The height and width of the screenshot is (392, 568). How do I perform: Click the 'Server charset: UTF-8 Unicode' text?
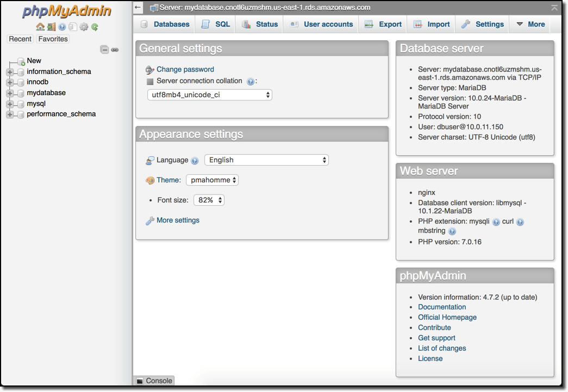pos(476,137)
